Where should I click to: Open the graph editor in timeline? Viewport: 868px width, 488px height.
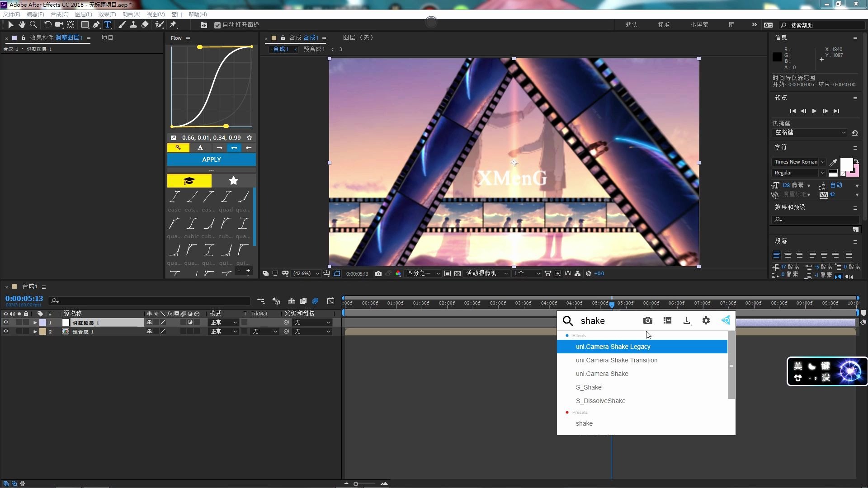click(x=330, y=301)
